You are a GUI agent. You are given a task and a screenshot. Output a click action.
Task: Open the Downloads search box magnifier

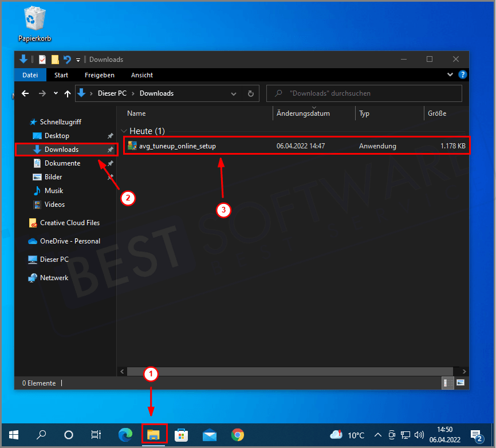coord(278,93)
